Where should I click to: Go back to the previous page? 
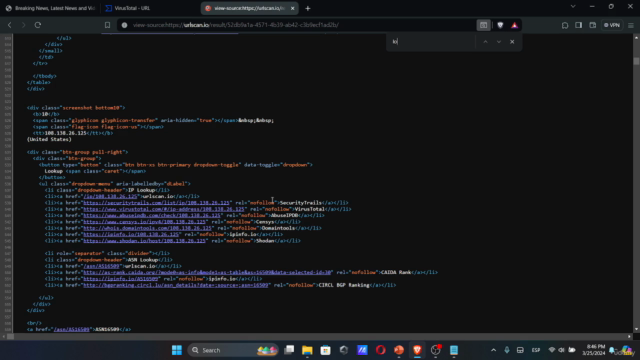pos(10,25)
